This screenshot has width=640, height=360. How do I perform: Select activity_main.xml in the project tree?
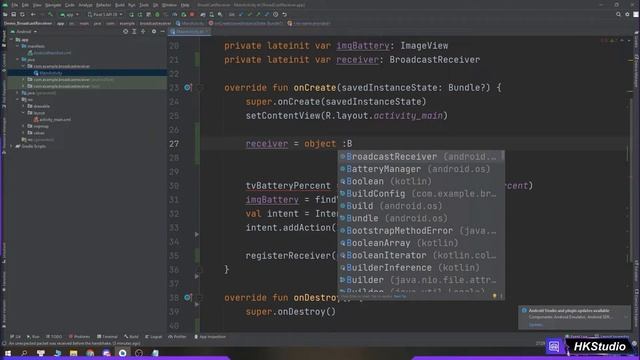tap(52, 120)
